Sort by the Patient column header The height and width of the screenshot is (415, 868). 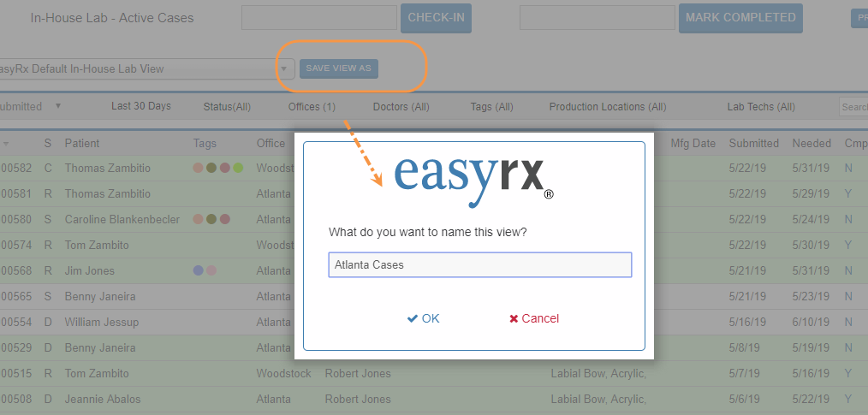tap(82, 143)
